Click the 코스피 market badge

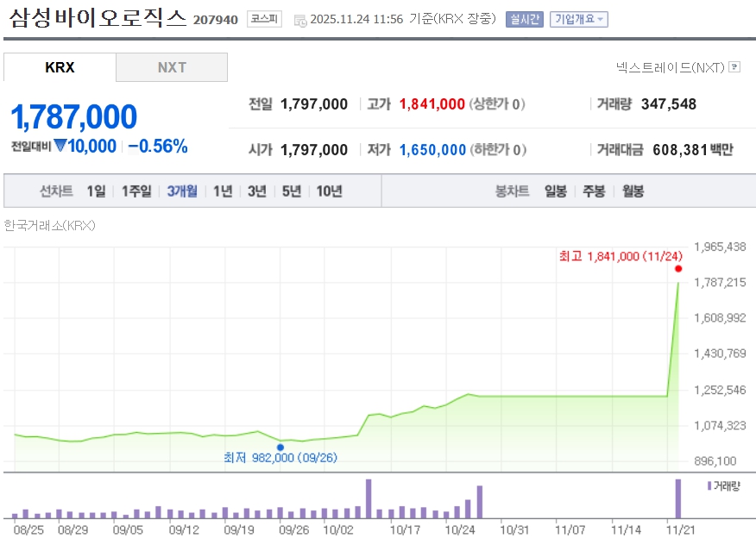[263, 19]
